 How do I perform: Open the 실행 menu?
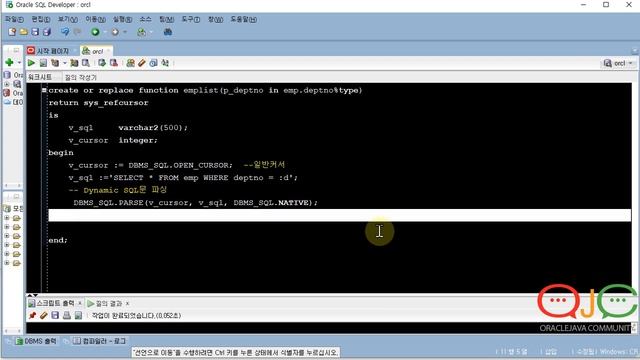122,19
